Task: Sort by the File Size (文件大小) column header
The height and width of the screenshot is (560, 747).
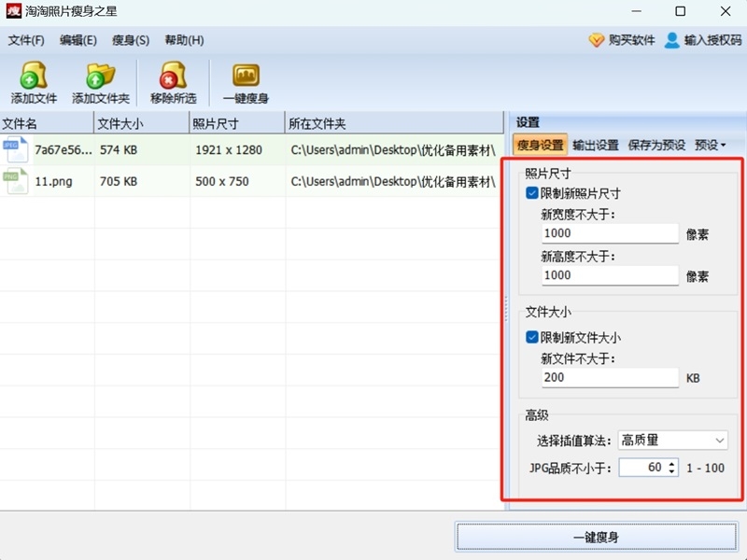Action: [142, 124]
